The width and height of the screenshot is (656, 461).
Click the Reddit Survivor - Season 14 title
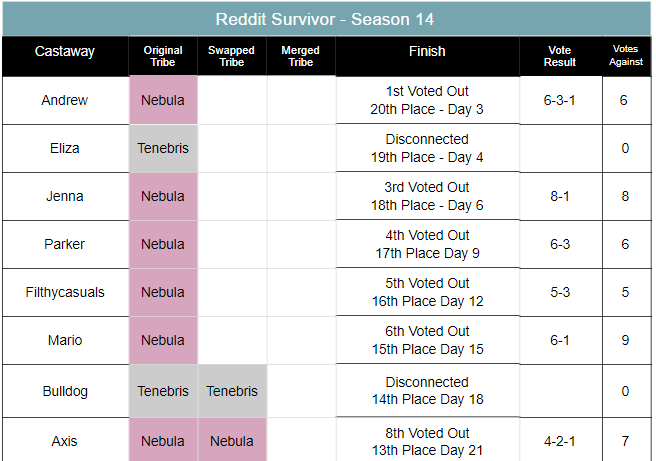click(327, 19)
